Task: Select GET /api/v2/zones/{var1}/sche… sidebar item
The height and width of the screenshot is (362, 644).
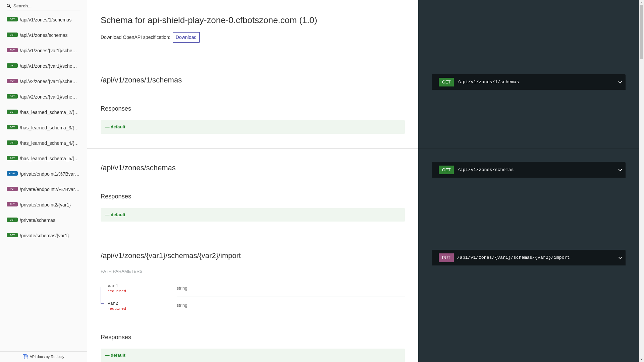Action: pos(44,97)
